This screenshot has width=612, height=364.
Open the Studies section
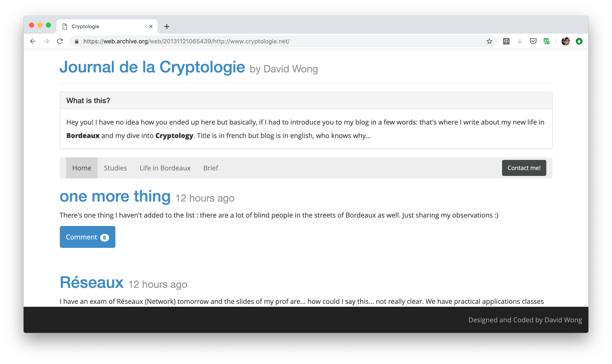[115, 168]
